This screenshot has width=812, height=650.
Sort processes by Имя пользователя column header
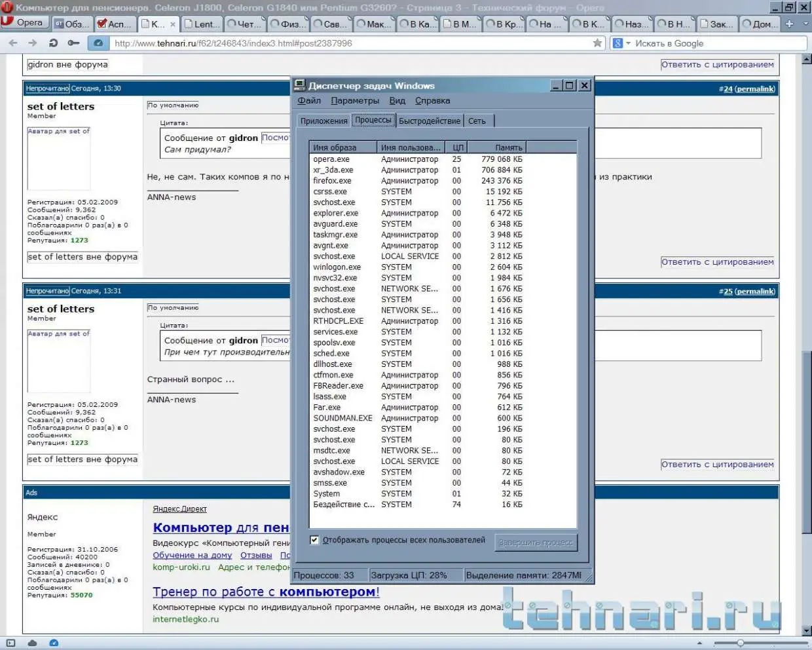coord(411,147)
